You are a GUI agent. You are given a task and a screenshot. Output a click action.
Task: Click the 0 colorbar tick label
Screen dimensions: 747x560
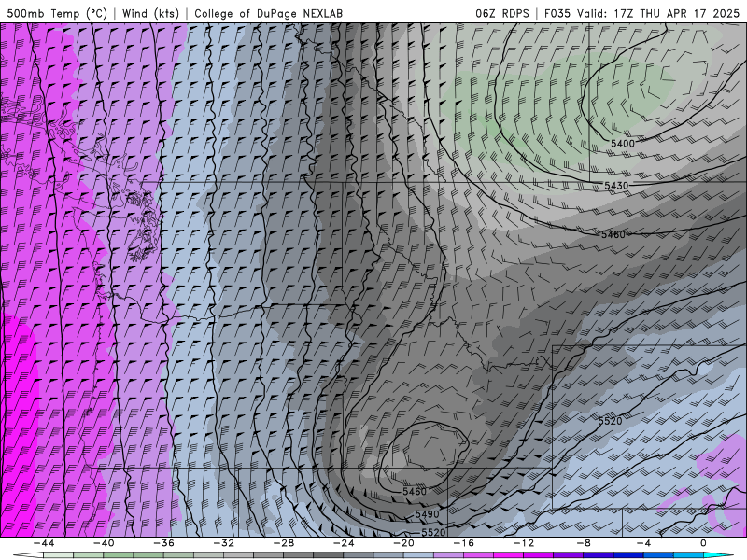pos(703,543)
